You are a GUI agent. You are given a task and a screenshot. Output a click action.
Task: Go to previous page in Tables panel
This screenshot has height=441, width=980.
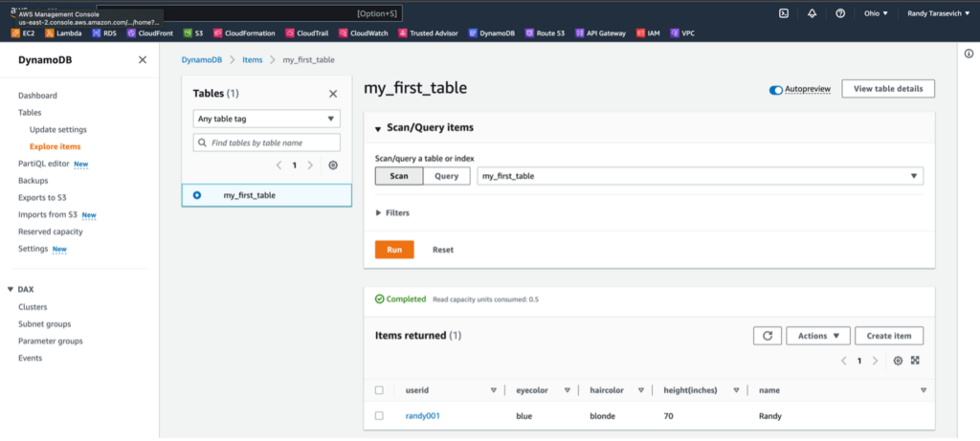278,165
